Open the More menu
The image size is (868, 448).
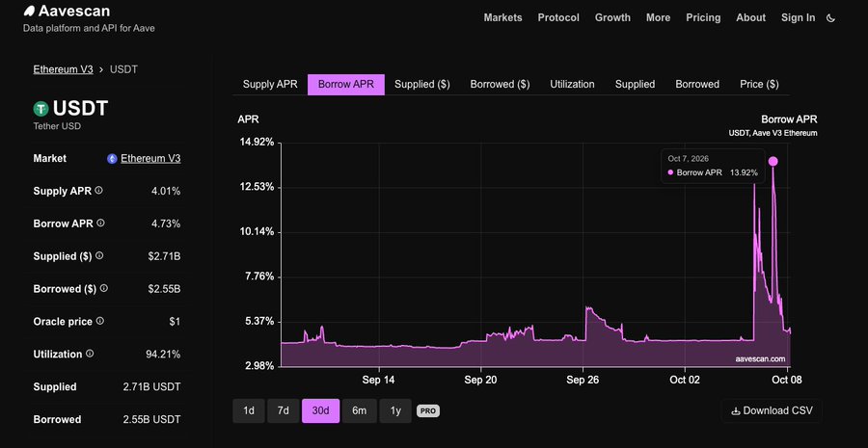[658, 17]
